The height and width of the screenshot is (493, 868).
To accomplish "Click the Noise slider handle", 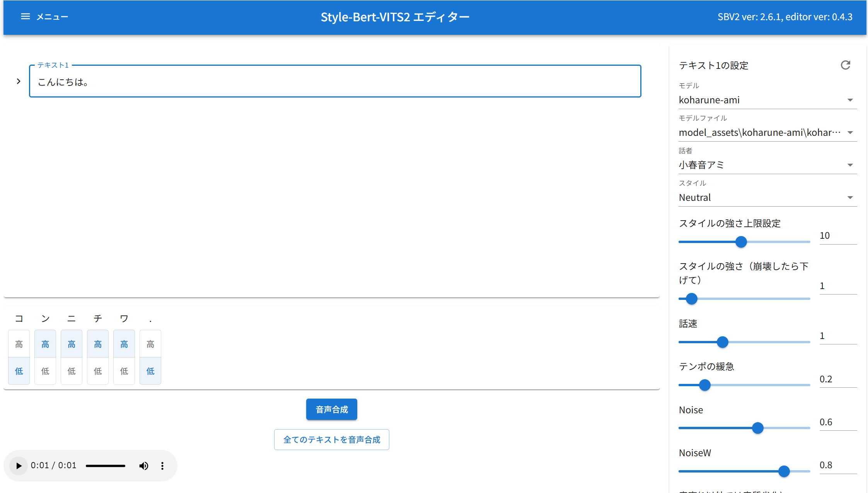I will 757,428.
